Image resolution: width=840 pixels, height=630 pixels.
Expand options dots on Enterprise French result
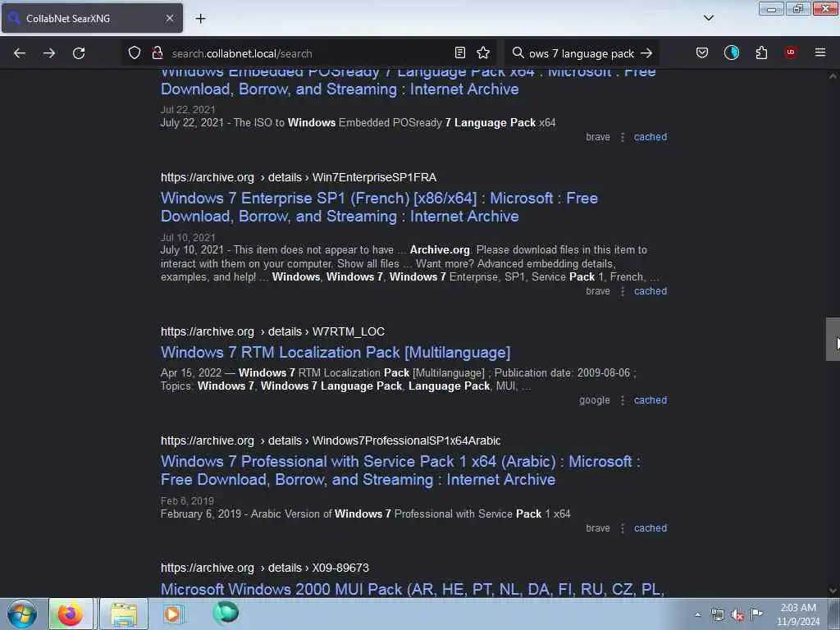click(623, 291)
